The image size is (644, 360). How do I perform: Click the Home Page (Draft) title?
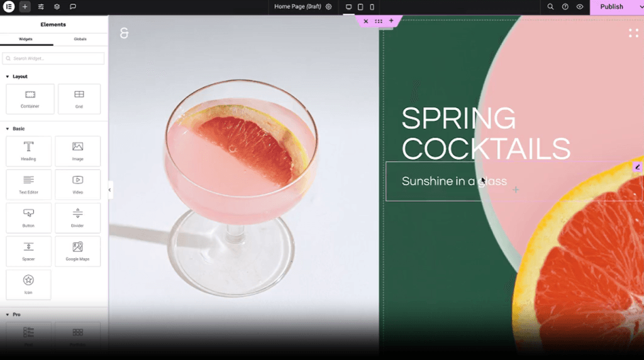(x=297, y=6)
